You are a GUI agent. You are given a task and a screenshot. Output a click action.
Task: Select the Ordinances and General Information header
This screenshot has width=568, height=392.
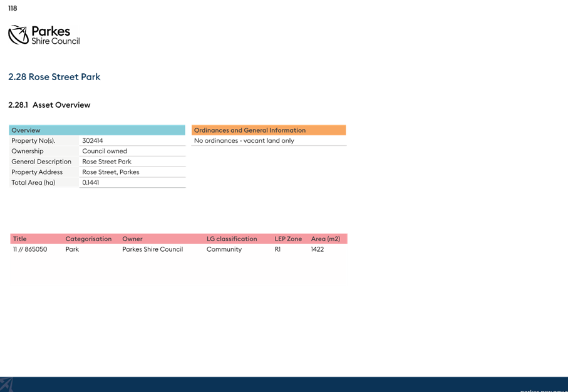[x=269, y=130]
